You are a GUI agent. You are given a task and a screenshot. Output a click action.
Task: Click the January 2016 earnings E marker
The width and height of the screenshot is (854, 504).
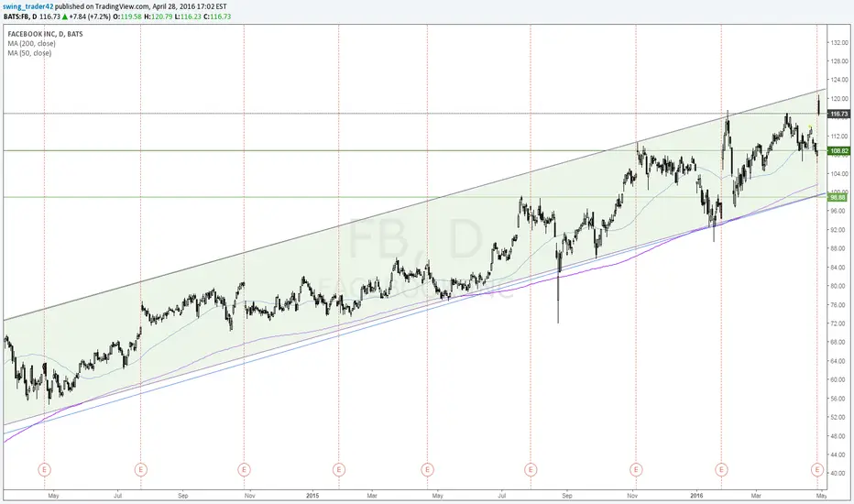point(721,469)
